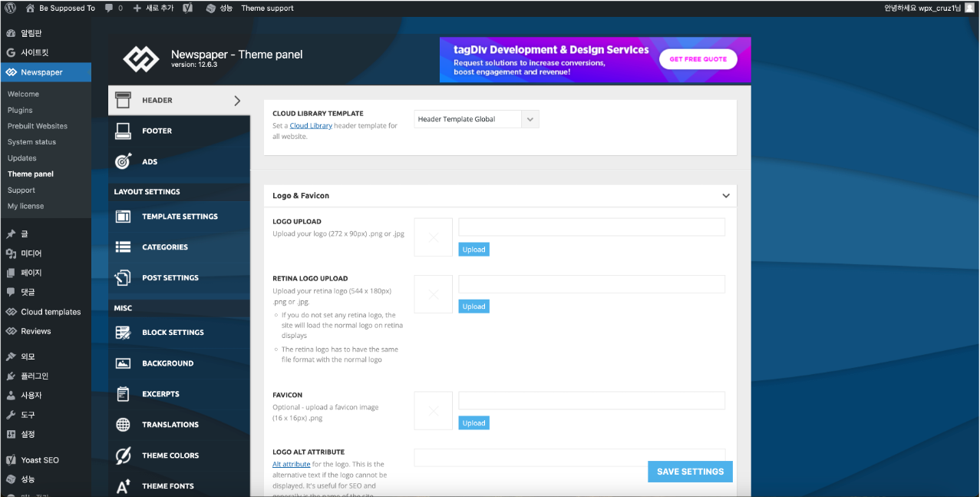Click the Excerpts clipboard icon
Screen dimensions: 980x497
(123, 394)
